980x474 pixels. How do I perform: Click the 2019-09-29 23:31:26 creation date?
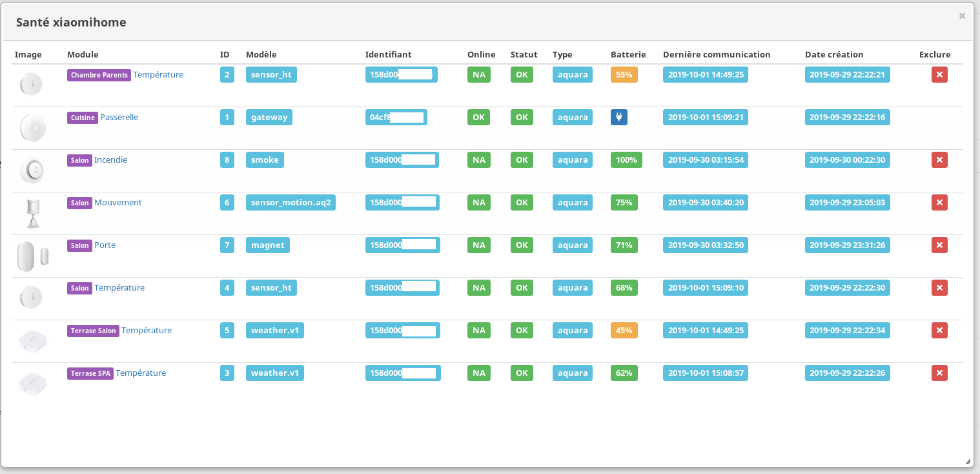(848, 245)
